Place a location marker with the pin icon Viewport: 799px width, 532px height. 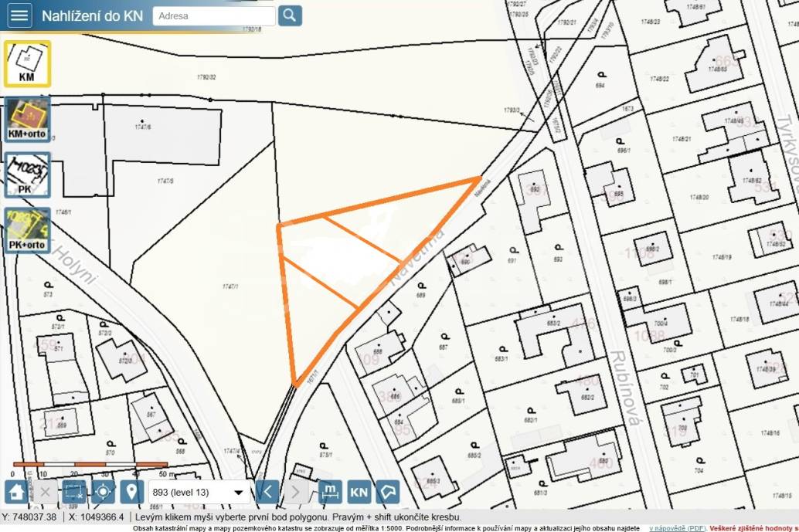(131, 491)
